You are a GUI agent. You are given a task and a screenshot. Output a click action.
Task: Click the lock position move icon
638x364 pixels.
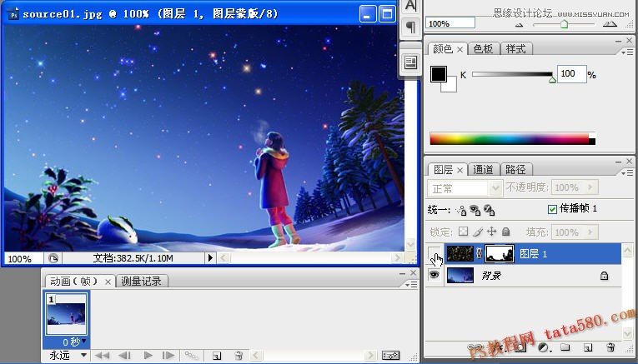(491, 232)
